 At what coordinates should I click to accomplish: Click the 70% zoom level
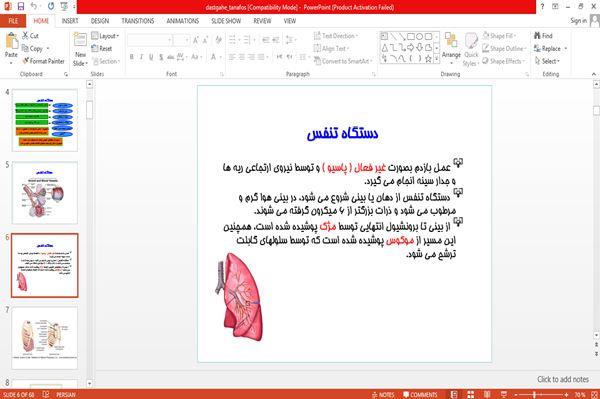(x=579, y=394)
